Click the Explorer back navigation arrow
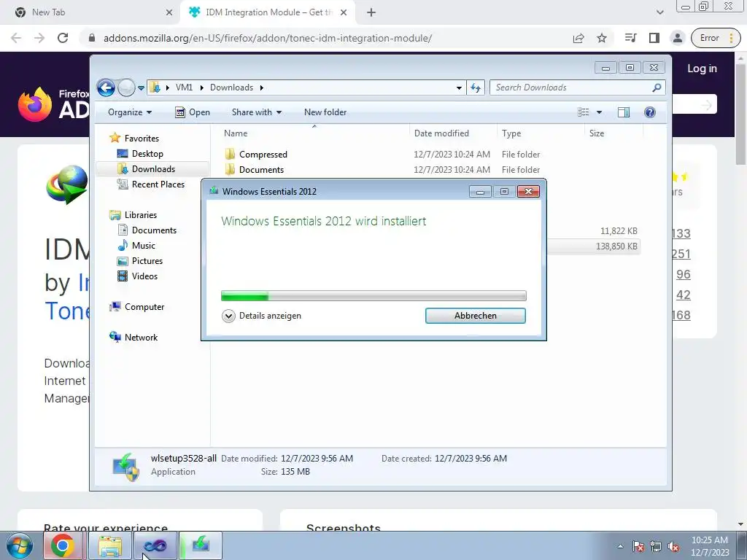This screenshot has height=560, width=747. [x=106, y=87]
